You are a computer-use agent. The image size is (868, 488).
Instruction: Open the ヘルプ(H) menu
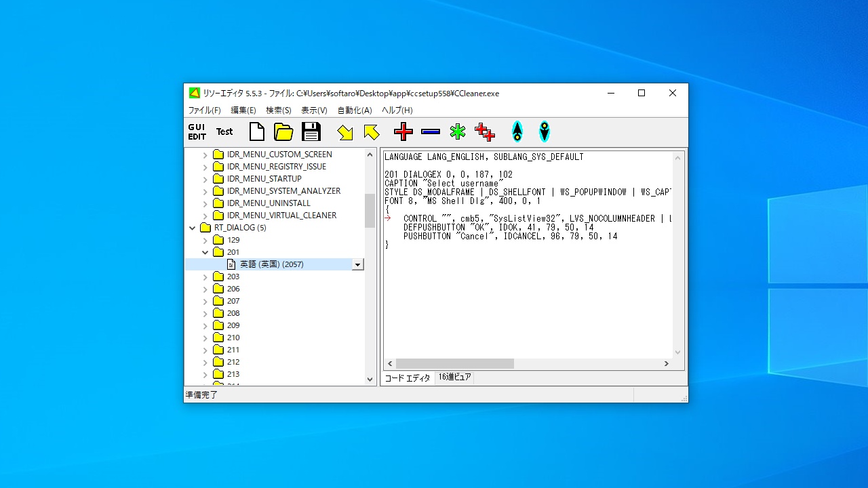(397, 110)
